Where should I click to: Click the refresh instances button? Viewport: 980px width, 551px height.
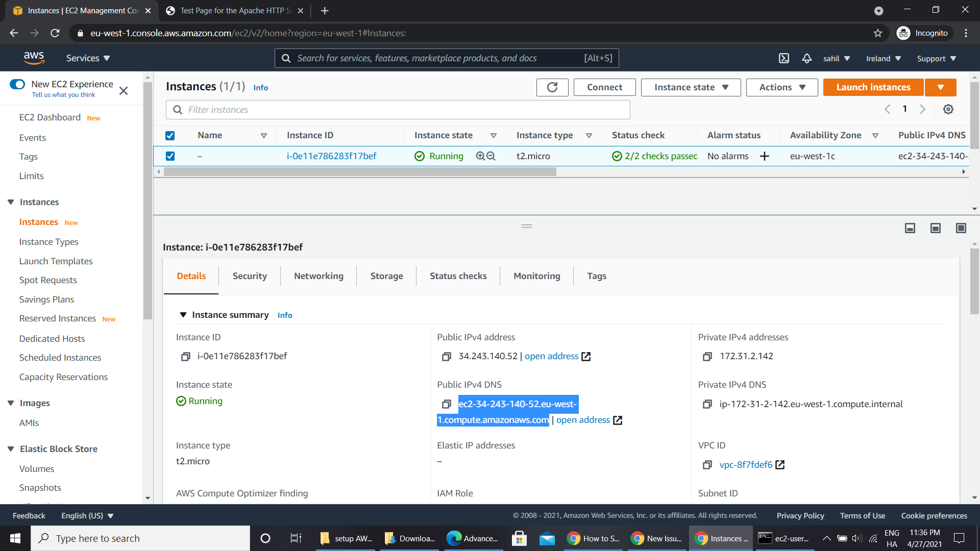click(552, 87)
